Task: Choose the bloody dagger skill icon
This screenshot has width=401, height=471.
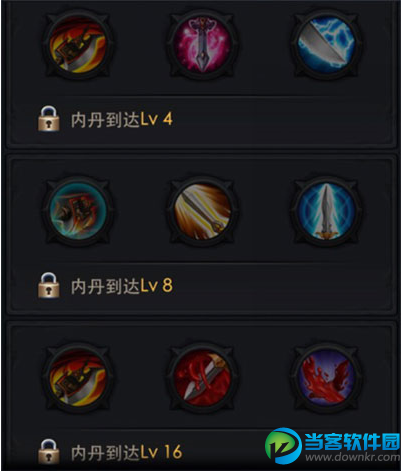Action: (x=202, y=377)
